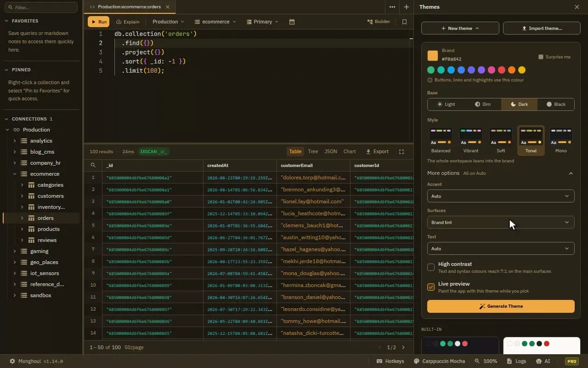Click the zoom 100% indicator
This screenshot has height=368, width=588.
click(486, 362)
